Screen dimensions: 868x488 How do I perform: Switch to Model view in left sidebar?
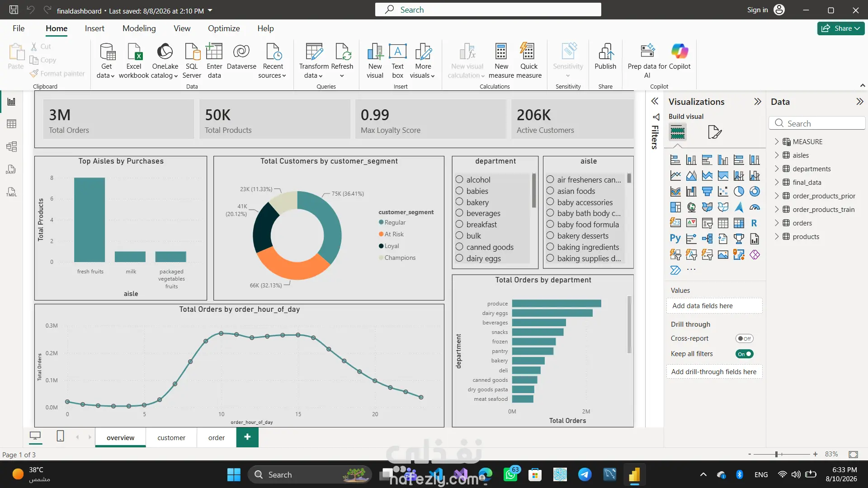(x=11, y=146)
